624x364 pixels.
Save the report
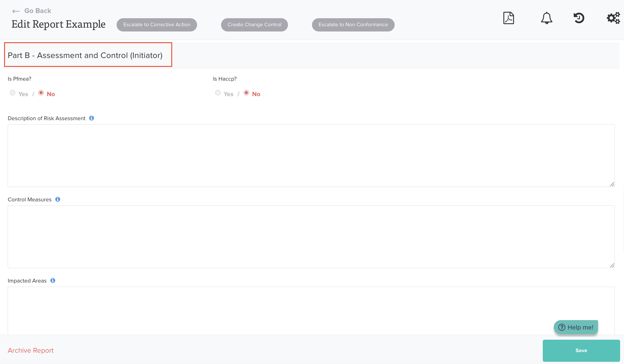581,350
